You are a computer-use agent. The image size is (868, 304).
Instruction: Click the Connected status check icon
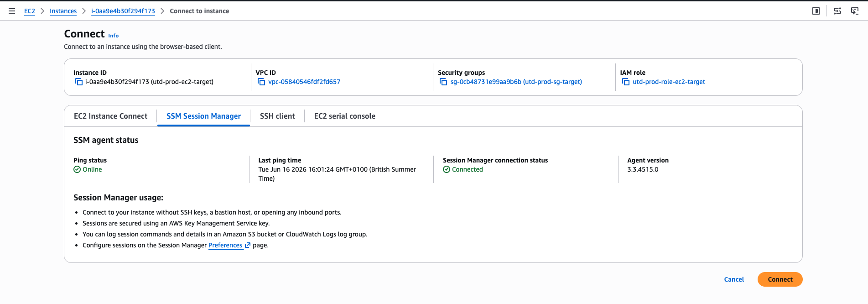[x=447, y=169]
